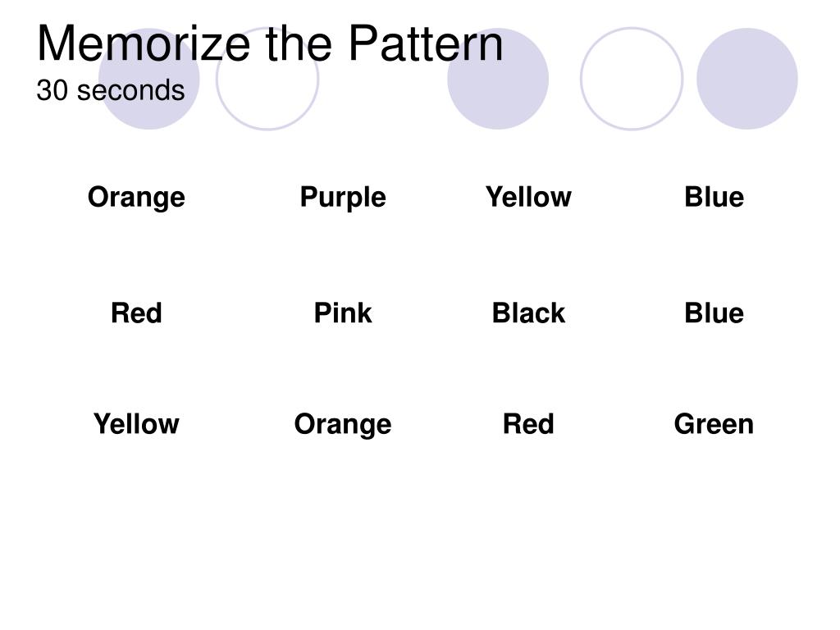Viewport: 840px width, 630px height.
Task: Select the 30 seconds subtitle text
Action: tap(111, 90)
